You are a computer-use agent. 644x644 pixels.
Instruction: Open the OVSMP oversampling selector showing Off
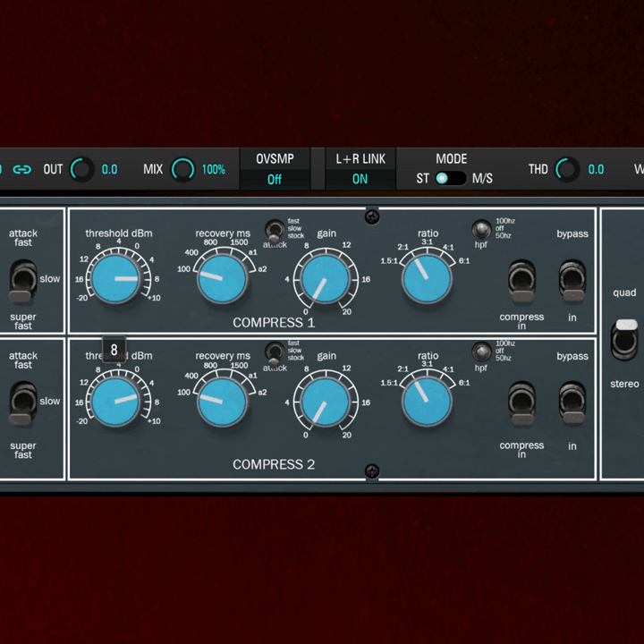tap(275, 179)
